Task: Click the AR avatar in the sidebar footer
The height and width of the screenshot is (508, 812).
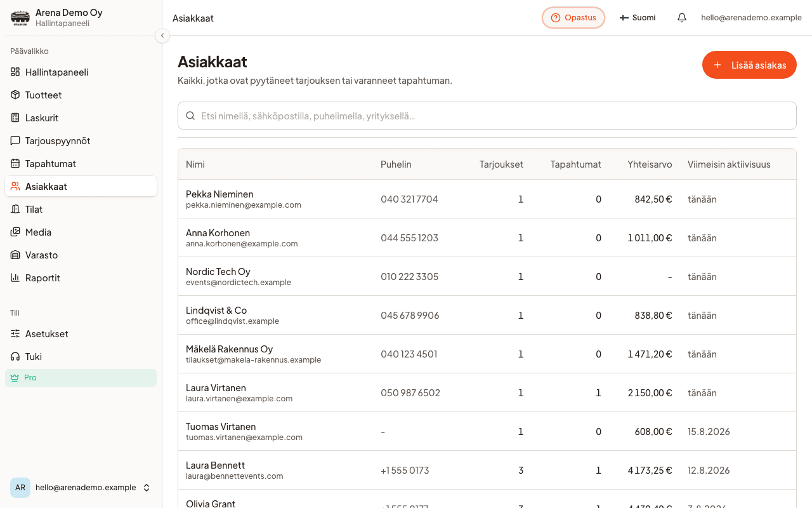Action: (20, 488)
